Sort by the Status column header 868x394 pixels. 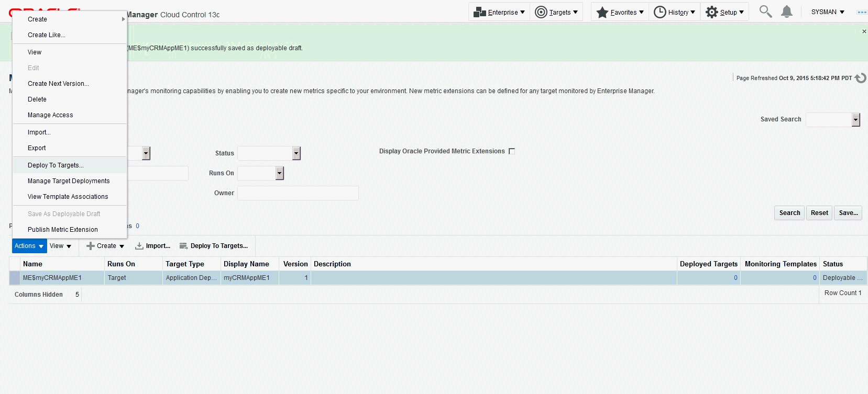point(843,264)
